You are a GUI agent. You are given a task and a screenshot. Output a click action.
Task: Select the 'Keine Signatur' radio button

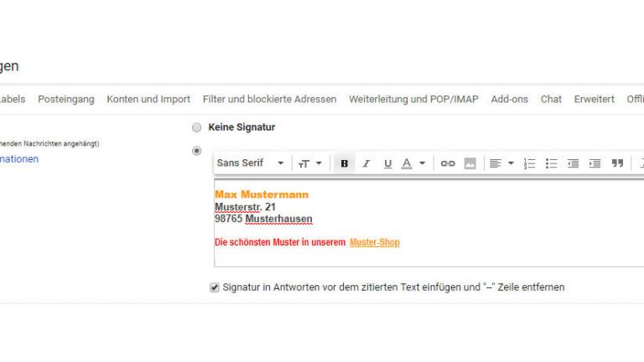197,127
